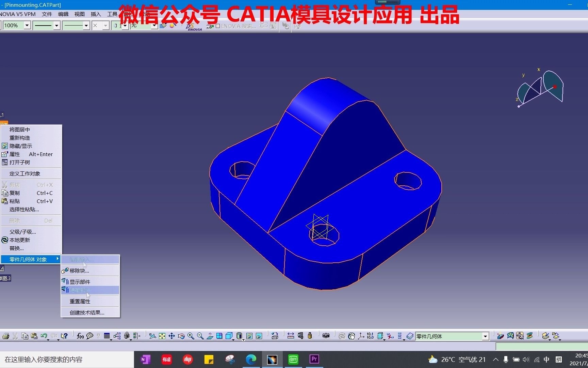Open the 100% opacity dropdown

(x=27, y=26)
